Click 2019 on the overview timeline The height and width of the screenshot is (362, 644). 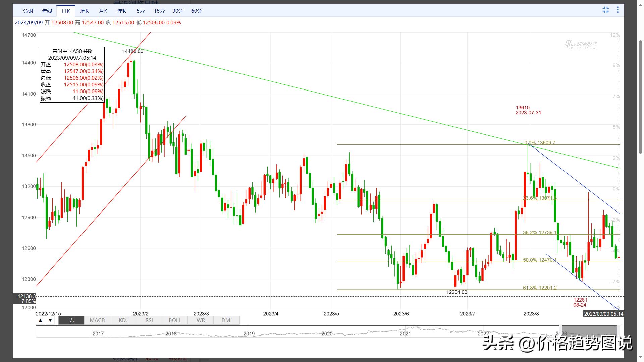coord(249,334)
